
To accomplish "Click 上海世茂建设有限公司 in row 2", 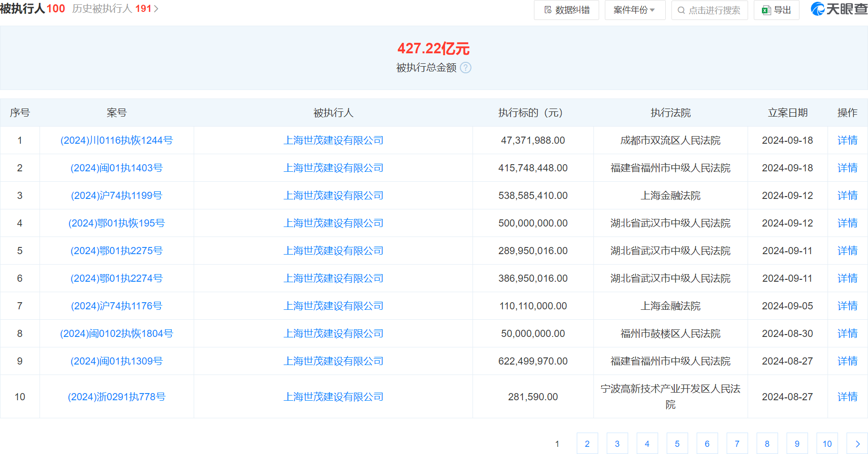I will click(x=333, y=168).
